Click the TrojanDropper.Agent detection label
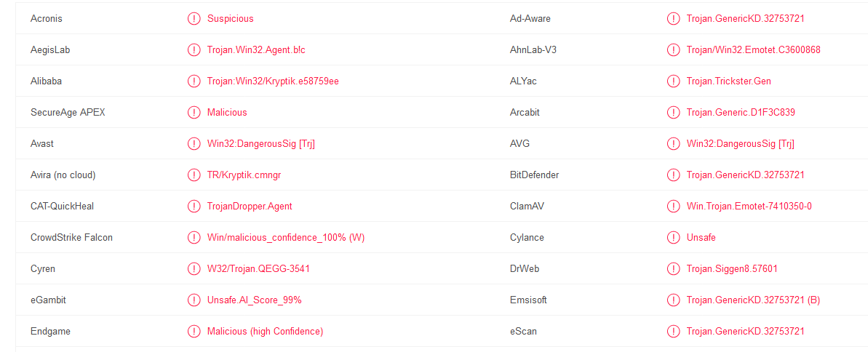This screenshot has width=868, height=352. click(x=250, y=207)
